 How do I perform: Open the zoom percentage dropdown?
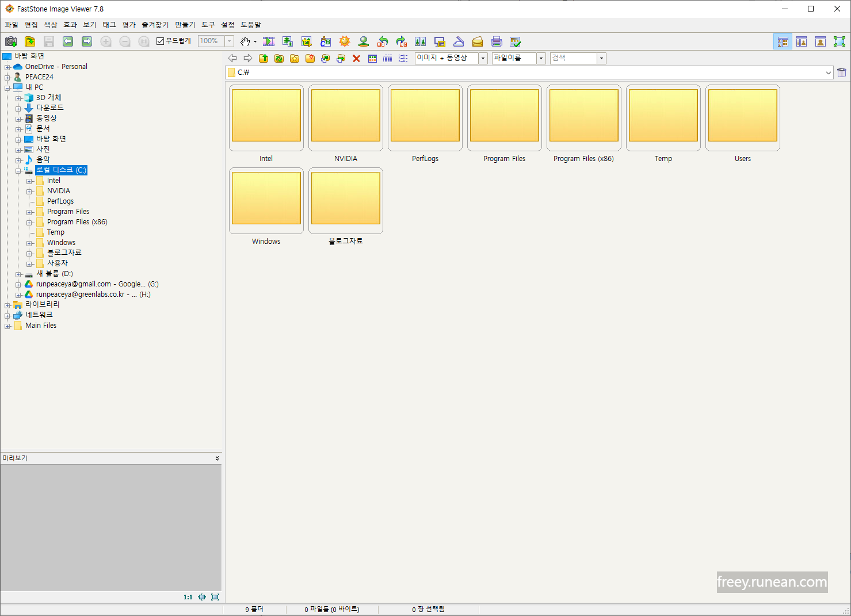tap(229, 41)
